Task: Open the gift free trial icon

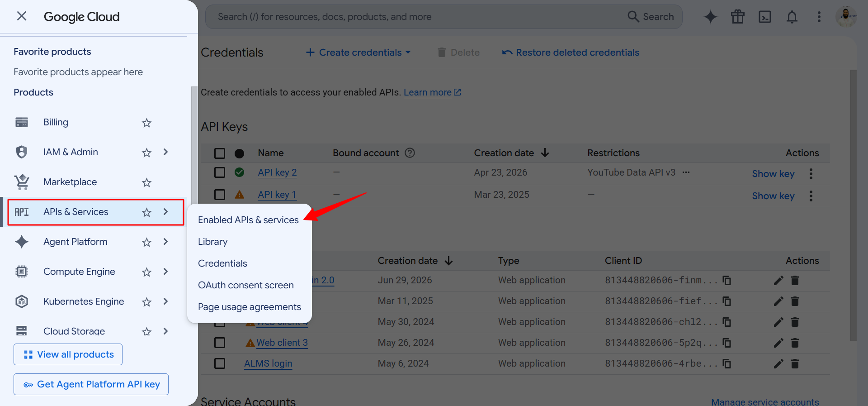Action: point(738,17)
